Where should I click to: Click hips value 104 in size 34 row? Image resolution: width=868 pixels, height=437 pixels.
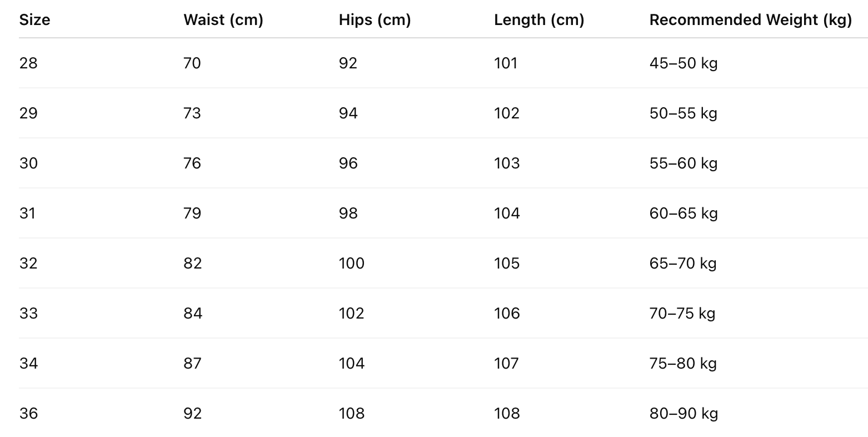[x=352, y=364]
